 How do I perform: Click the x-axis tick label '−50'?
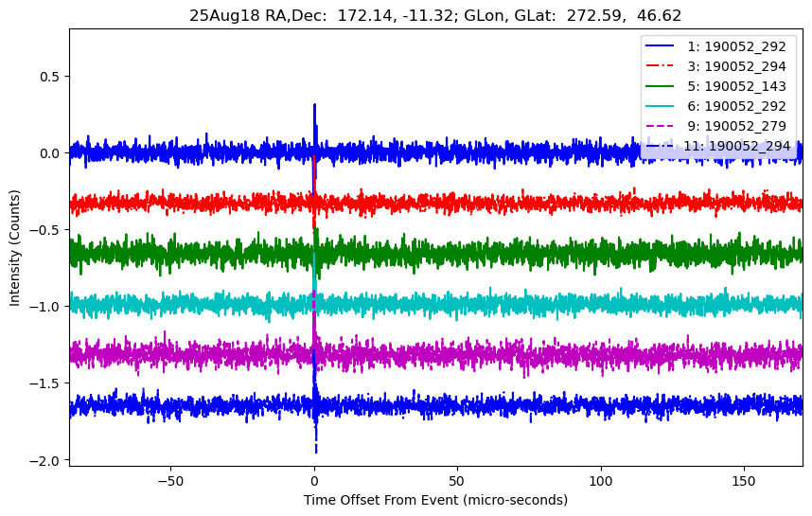coord(170,481)
